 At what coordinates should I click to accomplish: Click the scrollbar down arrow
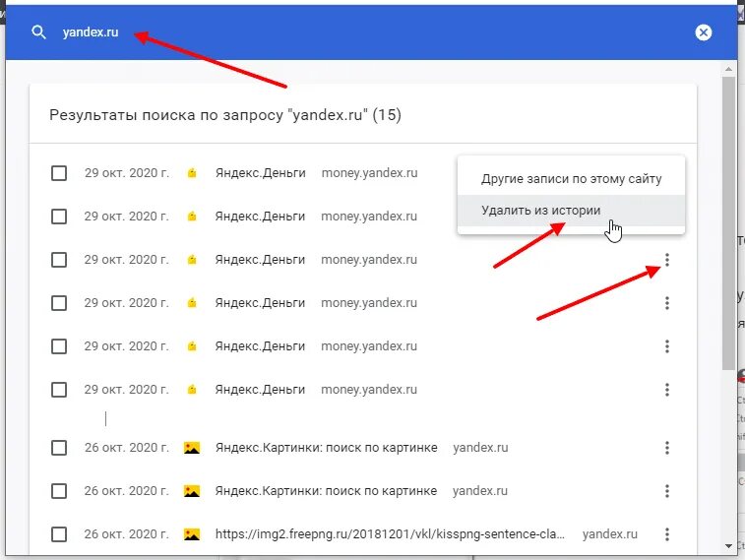[x=729, y=546]
